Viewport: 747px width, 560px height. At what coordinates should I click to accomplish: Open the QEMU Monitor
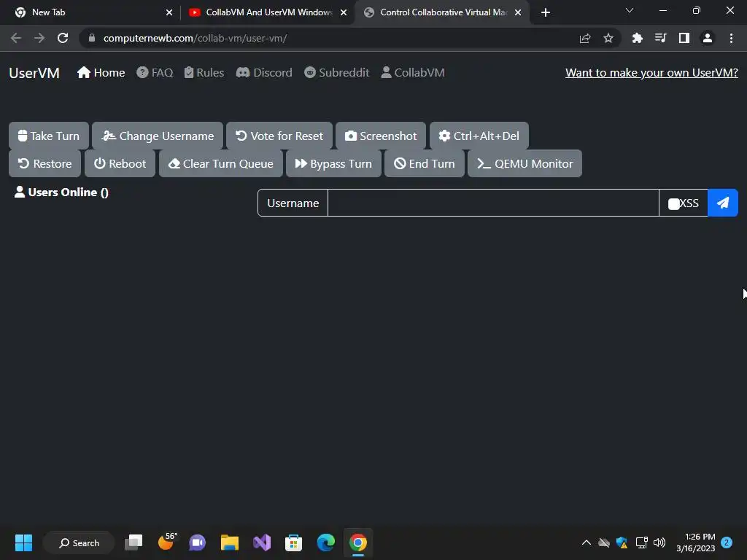point(525,163)
